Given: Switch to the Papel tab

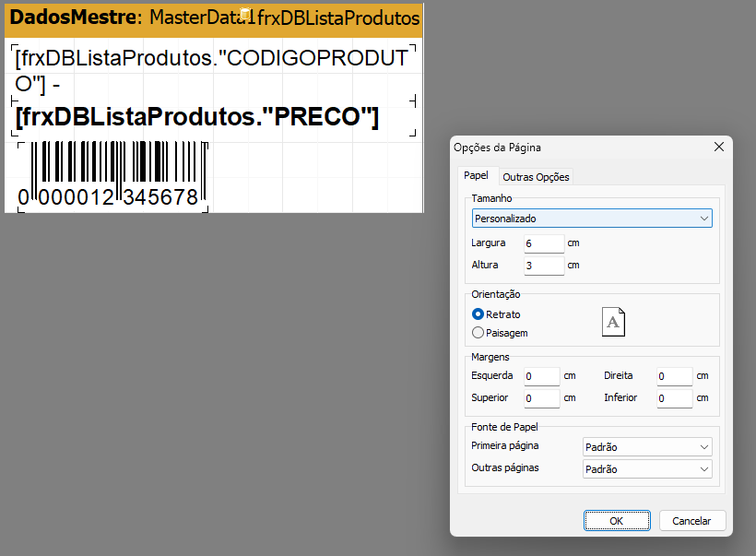Looking at the screenshot, I should click(x=477, y=175).
